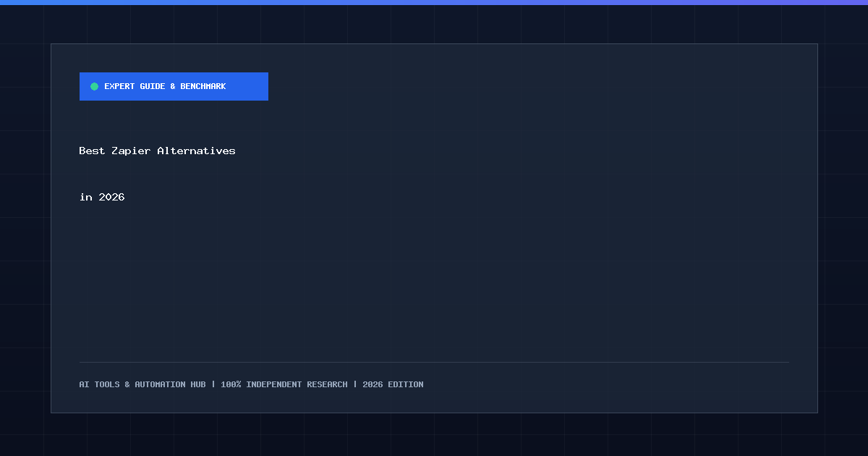Viewport: 868px width, 456px height.
Task: Click the footer text "AI TOOLS & AUTOMATION HUB"
Action: [142, 384]
